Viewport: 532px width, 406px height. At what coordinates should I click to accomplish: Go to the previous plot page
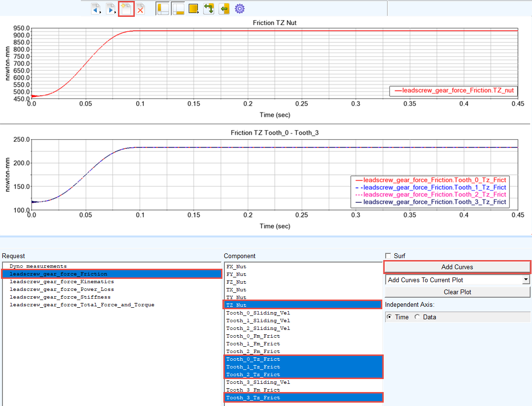click(x=96, y=9)
